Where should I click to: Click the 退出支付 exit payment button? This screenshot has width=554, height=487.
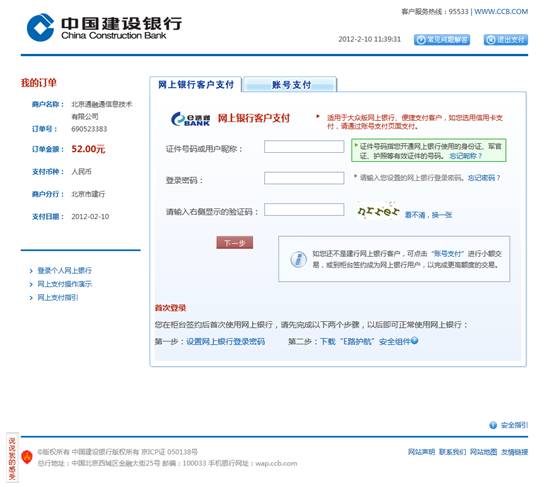[506, 40]
